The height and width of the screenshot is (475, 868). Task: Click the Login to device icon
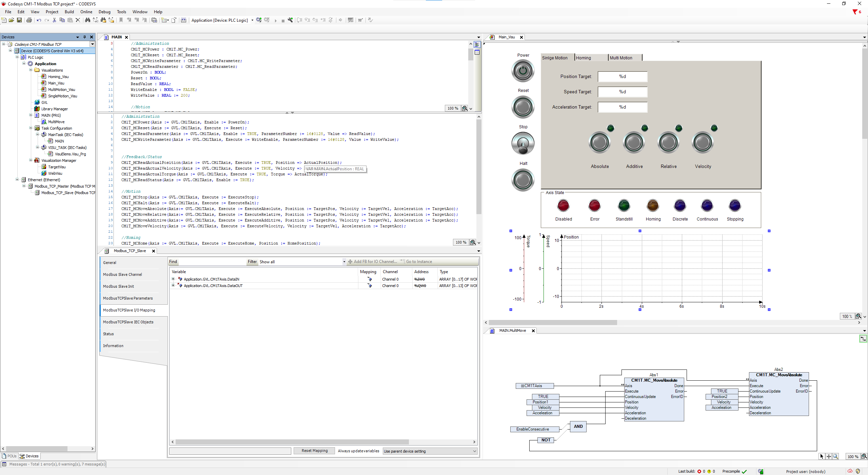coord(259,20)
